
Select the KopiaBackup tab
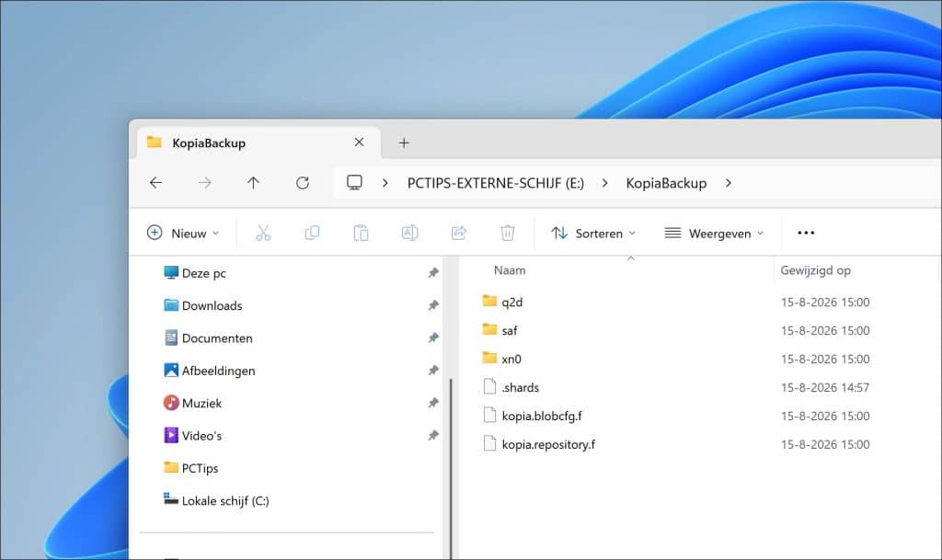pos(258,143)
